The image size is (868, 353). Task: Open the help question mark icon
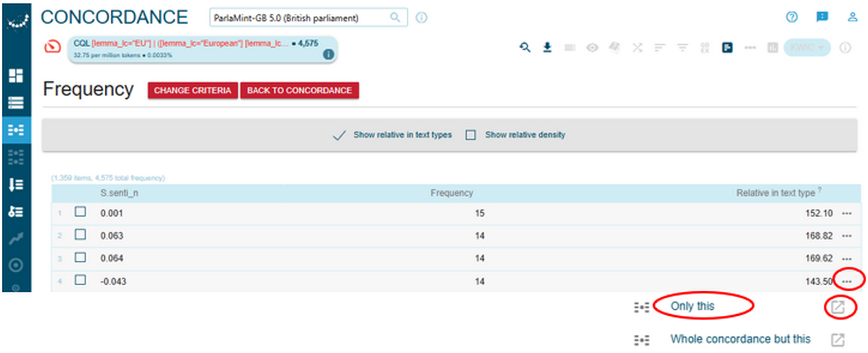(x=791, y=17)
